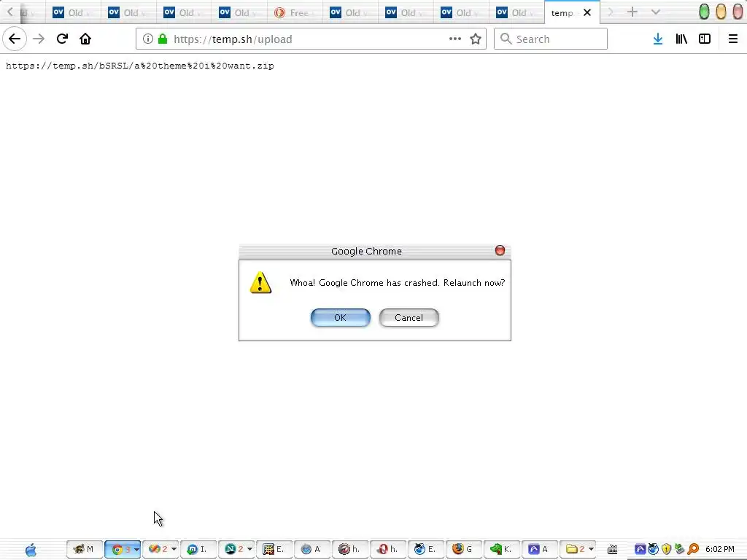Viewport: 747px width, 560px height.
Task: Open the on-screen keyboard tray icon
Action: (613, 550)
